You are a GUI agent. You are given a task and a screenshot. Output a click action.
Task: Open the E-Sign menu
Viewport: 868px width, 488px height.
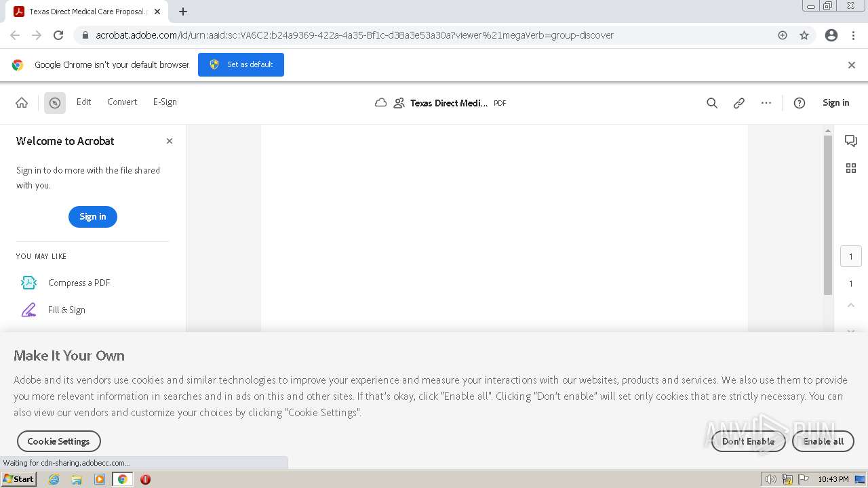pyautogui.click(x=165, y=102)
